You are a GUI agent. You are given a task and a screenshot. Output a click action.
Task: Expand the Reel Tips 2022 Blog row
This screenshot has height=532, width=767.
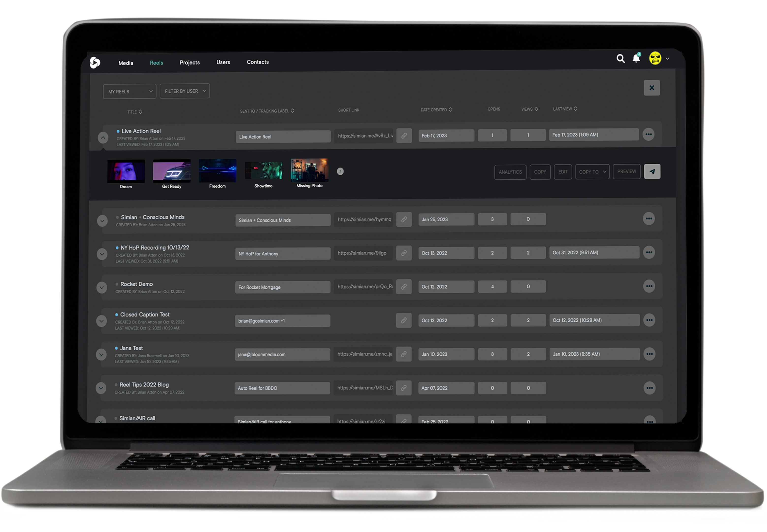tap(101, 388)
